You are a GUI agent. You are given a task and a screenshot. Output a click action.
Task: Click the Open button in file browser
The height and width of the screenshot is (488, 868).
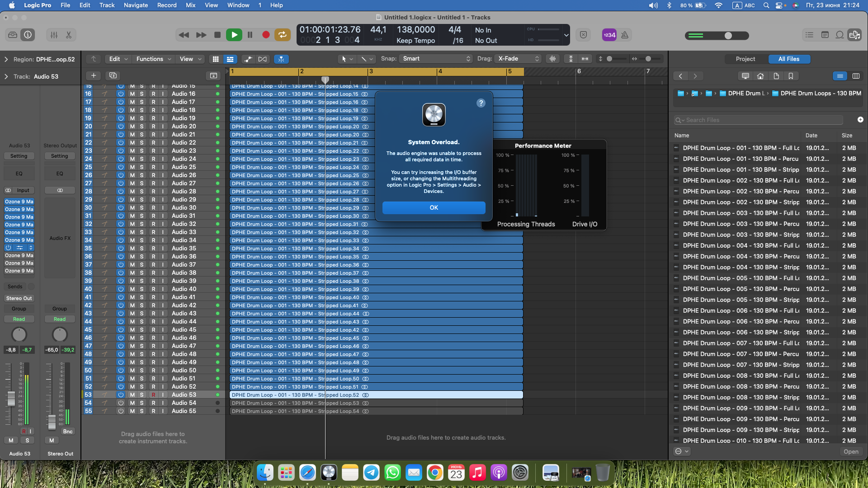point(850,451)
